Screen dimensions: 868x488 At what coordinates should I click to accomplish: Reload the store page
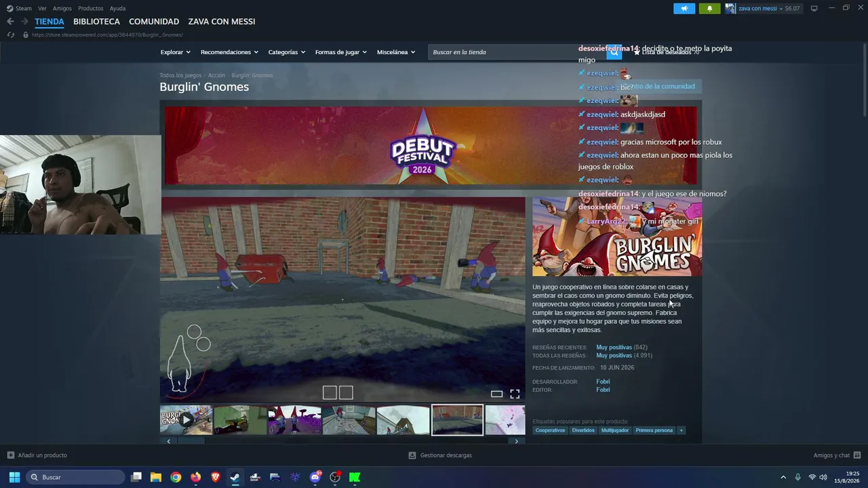(x=11, y=35)
